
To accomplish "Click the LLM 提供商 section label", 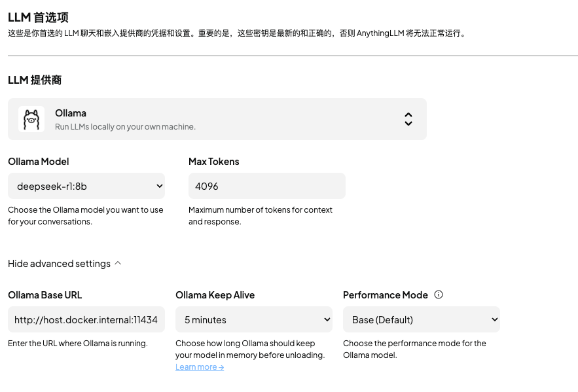I will point(35,80).
